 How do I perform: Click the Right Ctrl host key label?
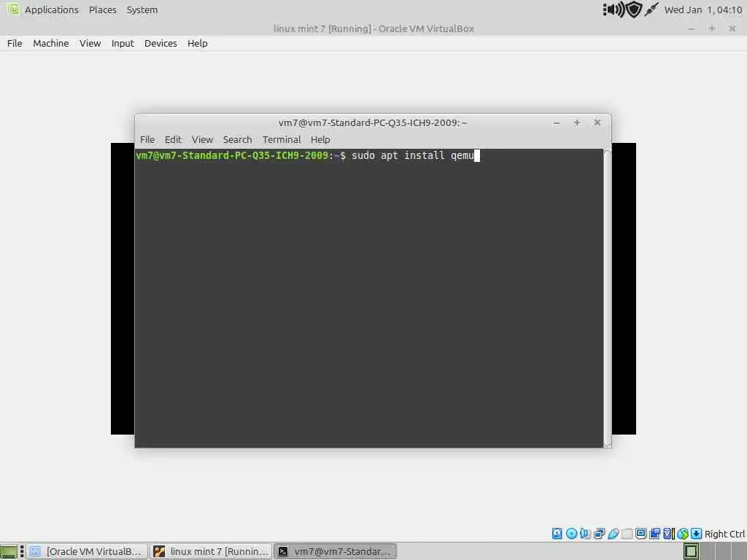pyautogui.click(x=724, y=534)
